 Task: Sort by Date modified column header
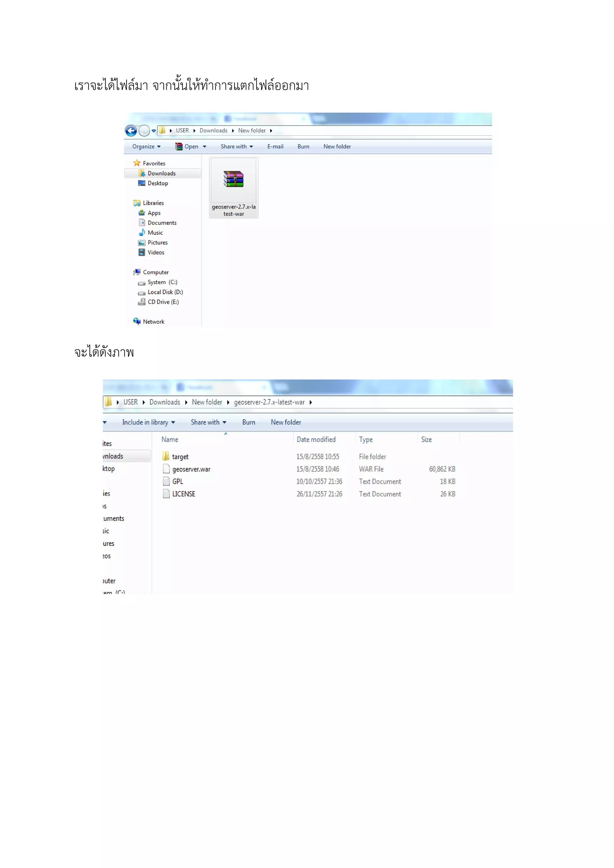(x=316, y=439)
